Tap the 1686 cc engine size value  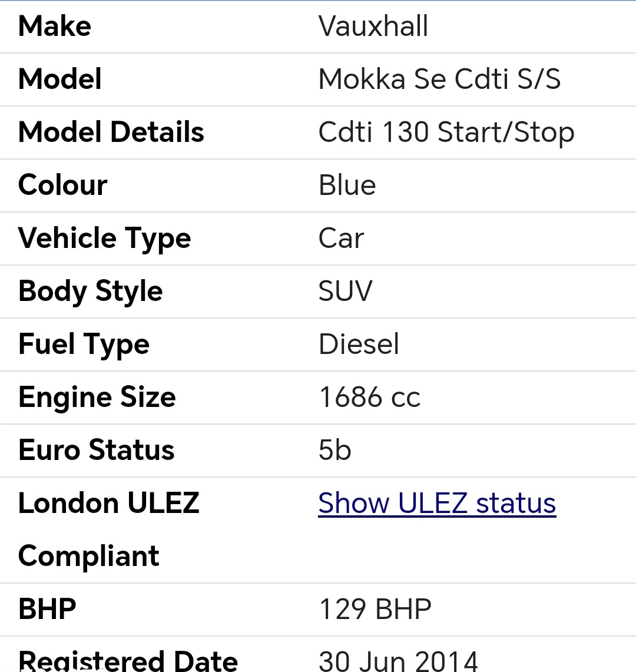(x=369, y=398)
